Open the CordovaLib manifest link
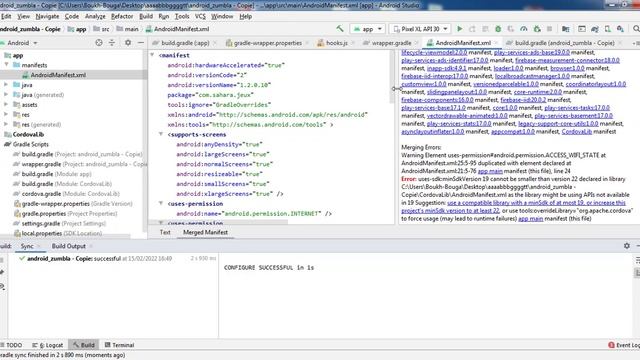 point(576,131)
